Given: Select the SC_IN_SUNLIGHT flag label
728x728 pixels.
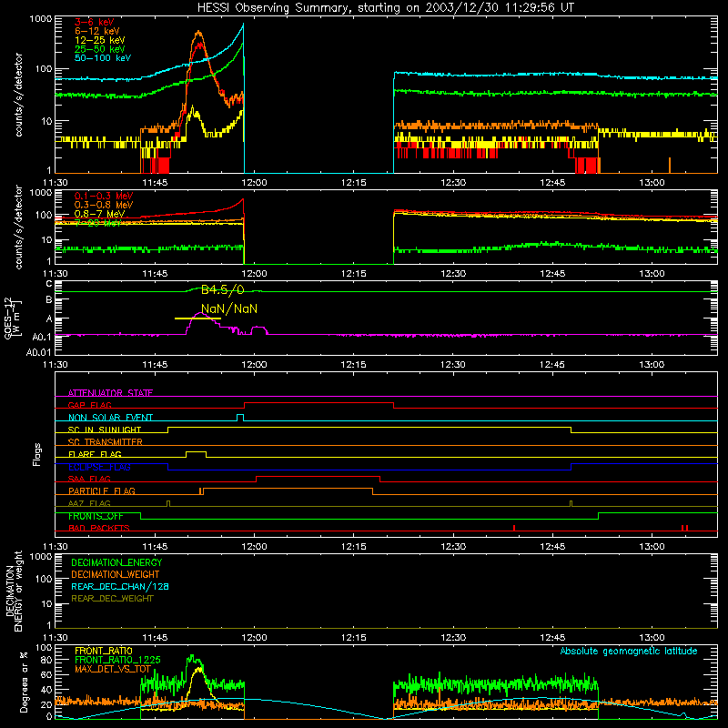Looking at the screenshot, I should pyautogui.click(x=105, y=430).
